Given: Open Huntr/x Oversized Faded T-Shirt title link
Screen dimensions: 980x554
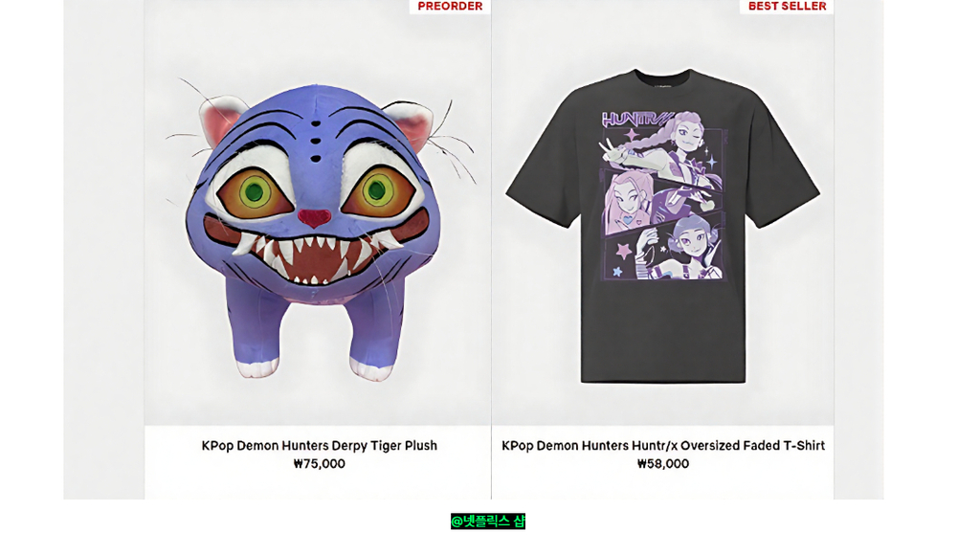Looking at the screenshot, I should point(663,445).
